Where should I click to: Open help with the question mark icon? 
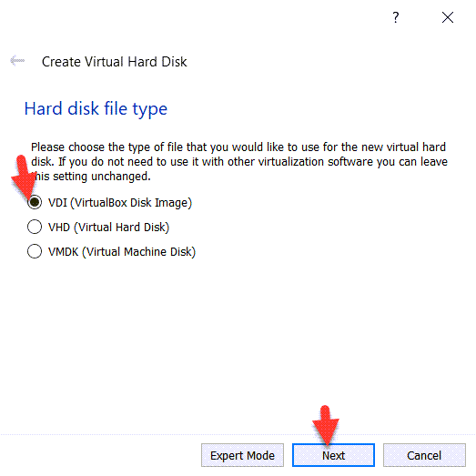[x=396, y=17]
